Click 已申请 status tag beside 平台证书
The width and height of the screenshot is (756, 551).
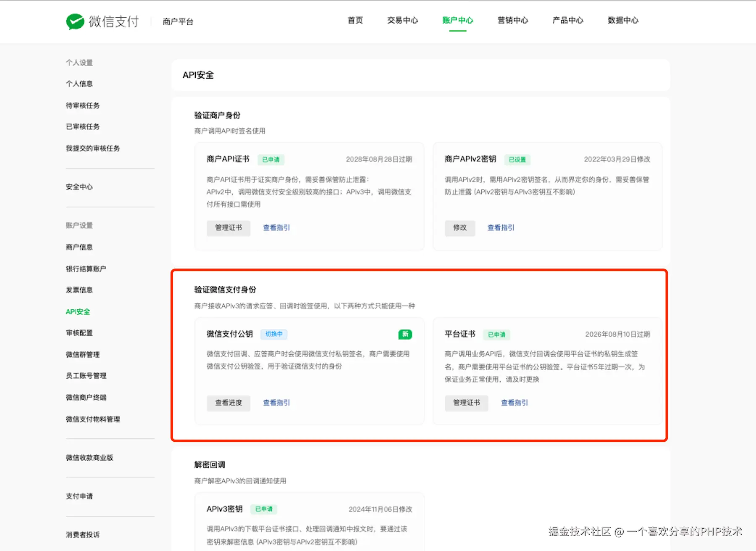pyautogui.click(x=497, y=335)
